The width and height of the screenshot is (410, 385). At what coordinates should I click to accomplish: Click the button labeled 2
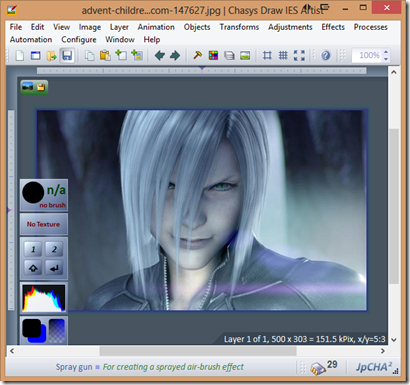pyautogui.click(x=54, y=249)
